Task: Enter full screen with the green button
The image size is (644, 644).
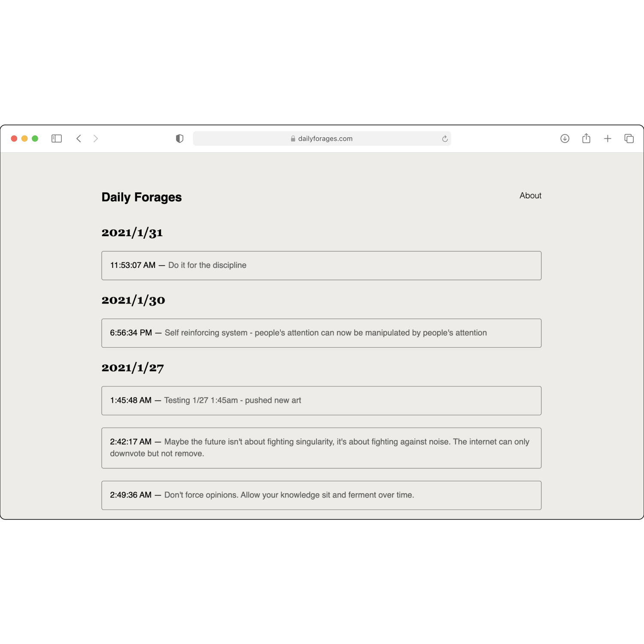Action: tap(35, 139)
